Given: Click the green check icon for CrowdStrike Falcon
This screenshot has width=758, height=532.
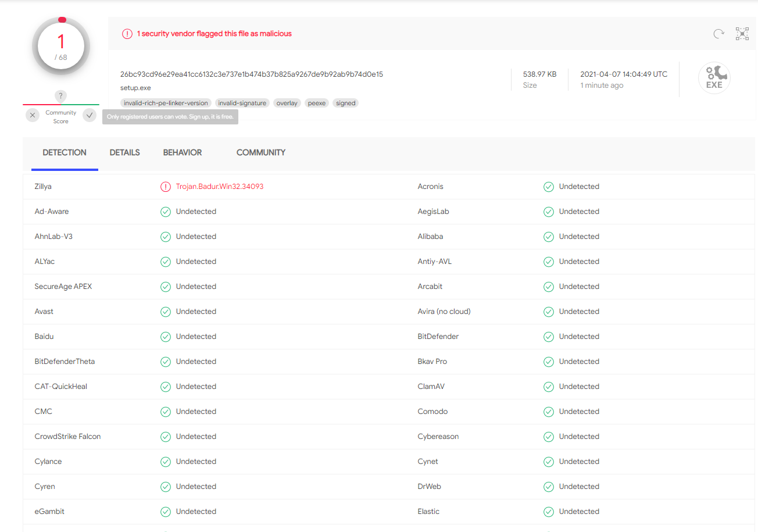Looking at the screenshot, I should pos(166,437).
